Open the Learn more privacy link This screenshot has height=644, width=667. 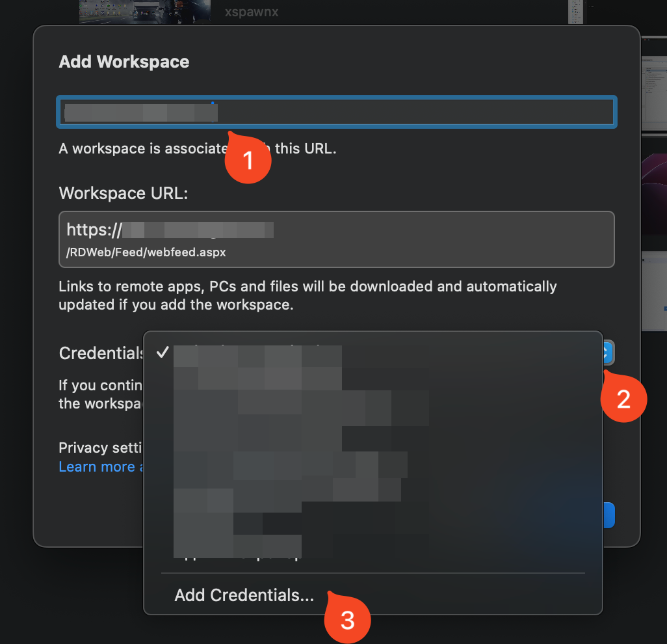(98, 467)
